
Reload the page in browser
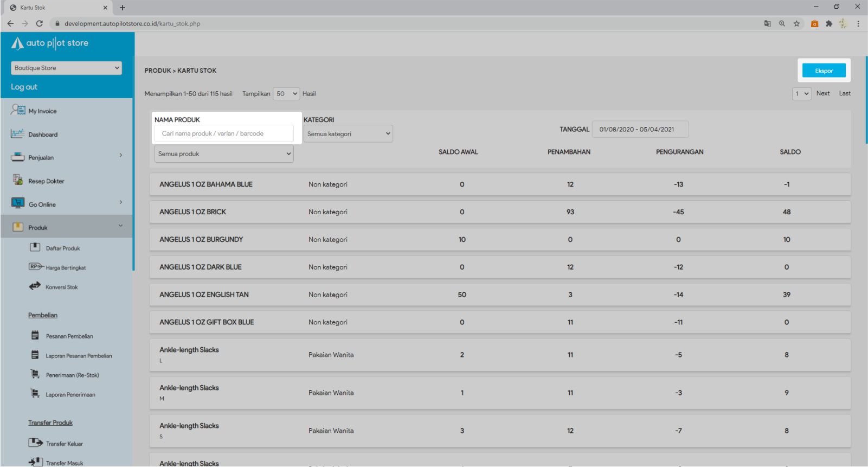pyautogui.click(x=39, y=23)
